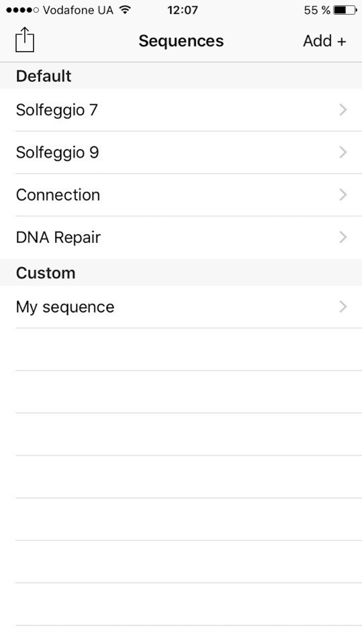Image resolution: width=362 pixels, height=644 pixels.
Task: Tap the 12:07 clock in status bar
Action: point(182,10)
